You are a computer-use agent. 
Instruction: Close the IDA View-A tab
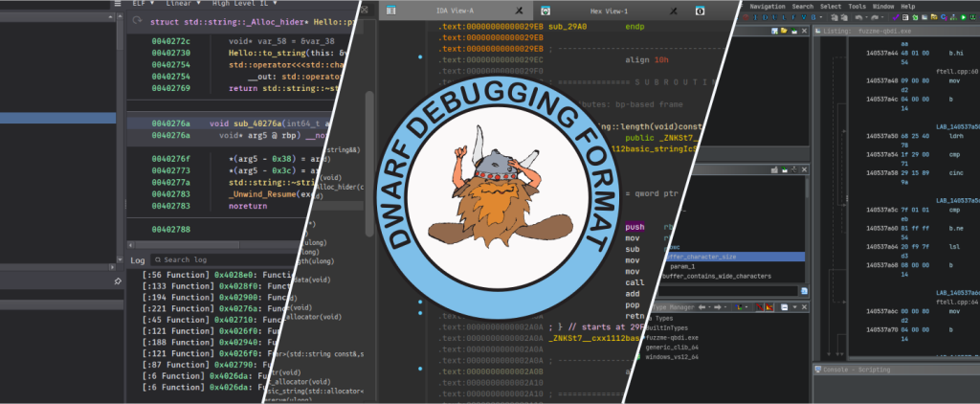(x=518, y=11)
